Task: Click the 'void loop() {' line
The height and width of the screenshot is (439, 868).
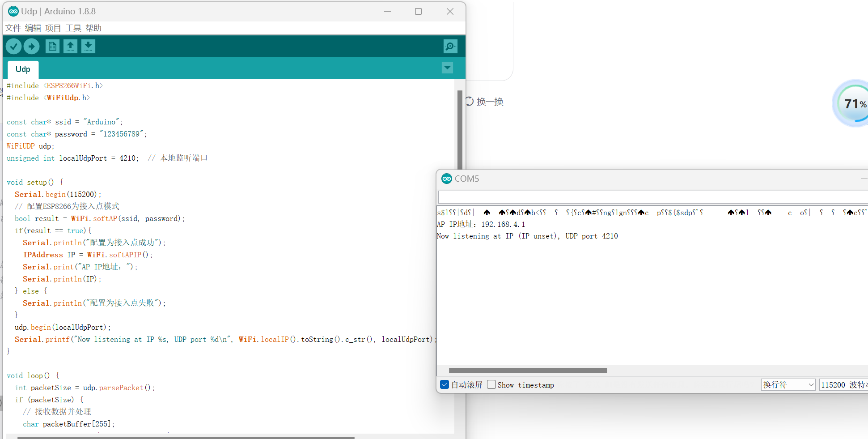Action: point(33,375)
